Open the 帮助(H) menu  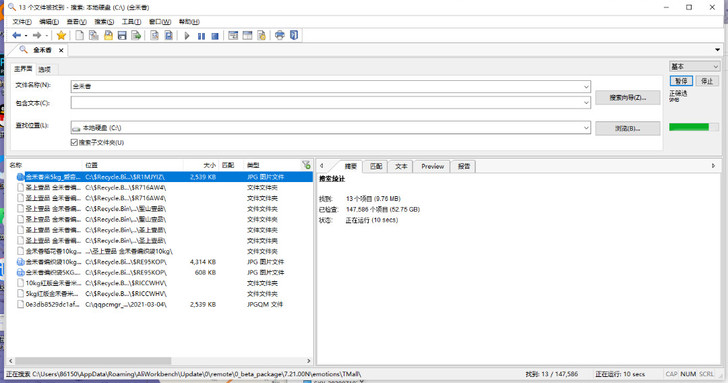pyautogui.click(x=189, y=22)
